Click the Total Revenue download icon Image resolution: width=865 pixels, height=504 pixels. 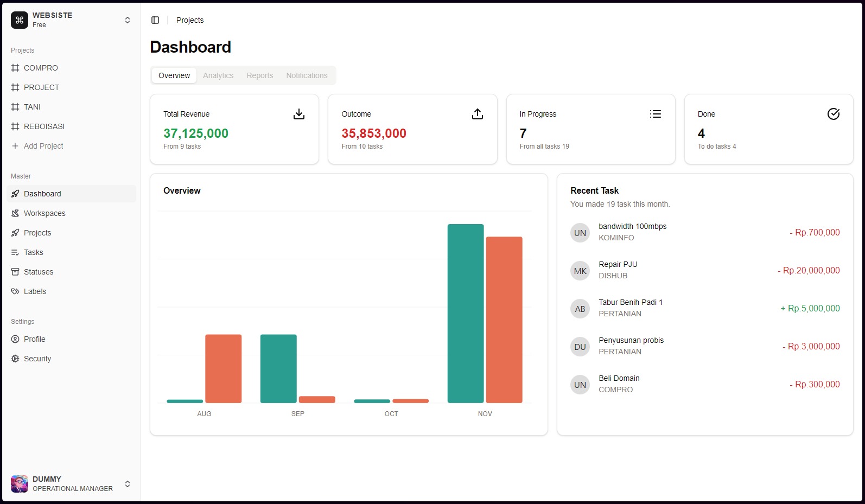pyautogui.click(x=299, y=114)
